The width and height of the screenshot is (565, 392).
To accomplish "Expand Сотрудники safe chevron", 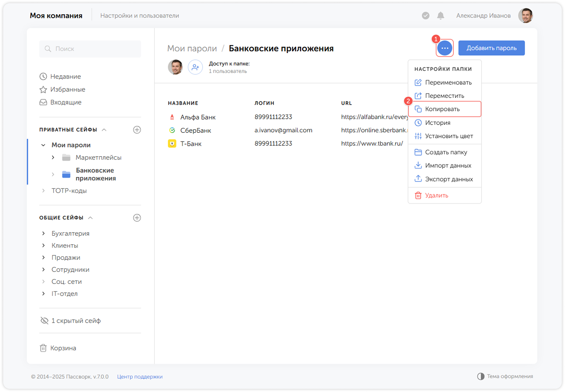I will pos(43,270).
